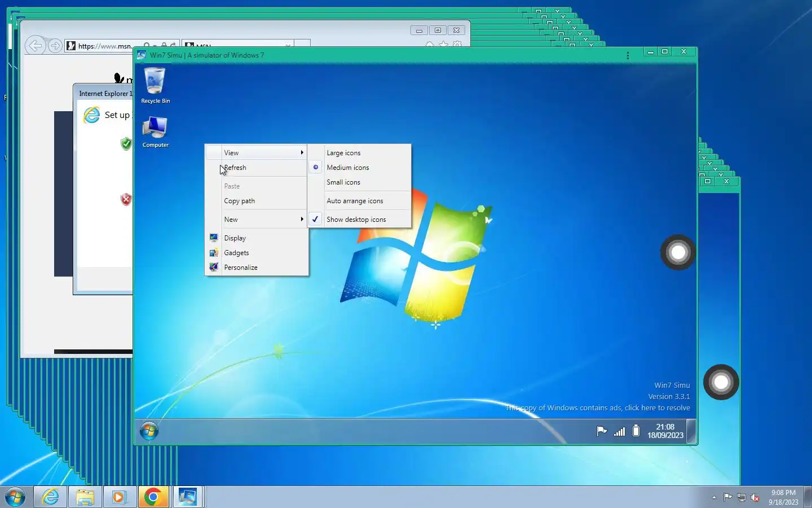Screen dimensions: 812x508
Task: Click the "Win7 Simu" watermark text
Action: [672, 385]
